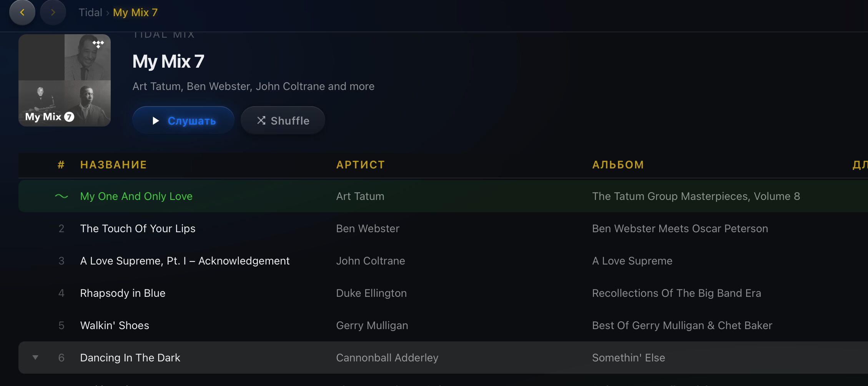This screenshot has width=868, height=386.
Task: Click the My Mix 7 breadcrumb
Action: [135, 13]
